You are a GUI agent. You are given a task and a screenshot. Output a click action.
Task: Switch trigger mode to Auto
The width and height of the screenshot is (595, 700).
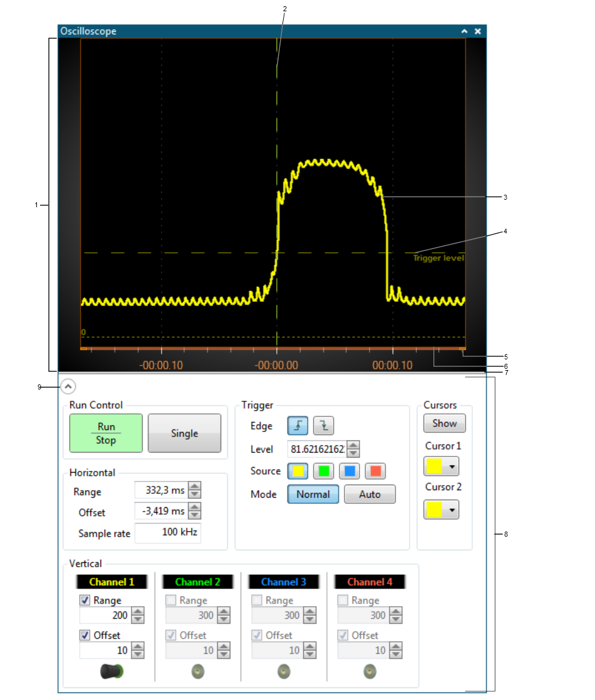pos(370,494)
